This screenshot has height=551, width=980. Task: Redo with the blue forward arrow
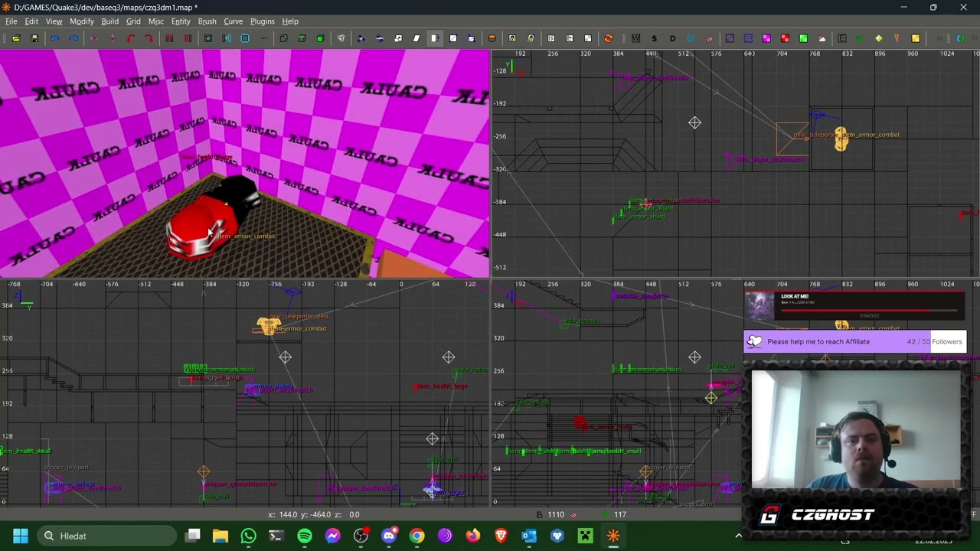click(73, 38)
